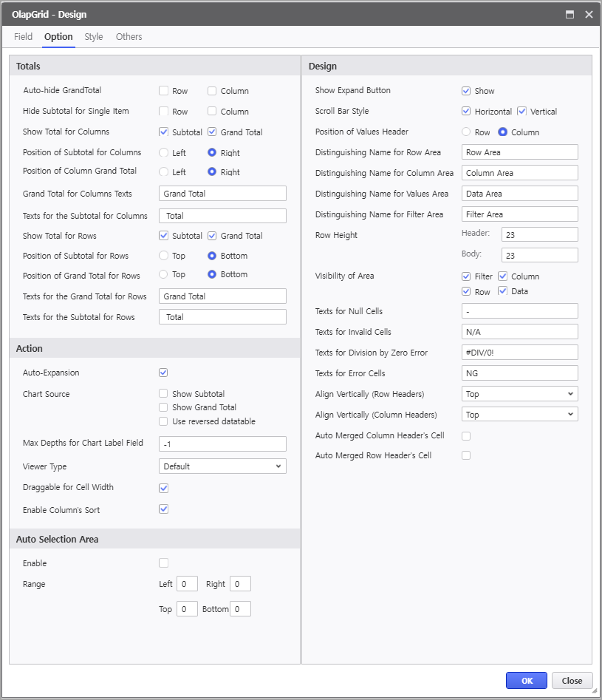Enable Hide Subtotal for Single Item Row
Viewport: 602px width, 700px height.
[x=164, y=111]
